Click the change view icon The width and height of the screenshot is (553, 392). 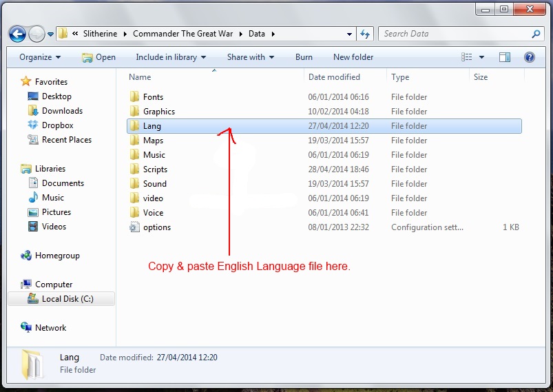click(x=467, y=56)
